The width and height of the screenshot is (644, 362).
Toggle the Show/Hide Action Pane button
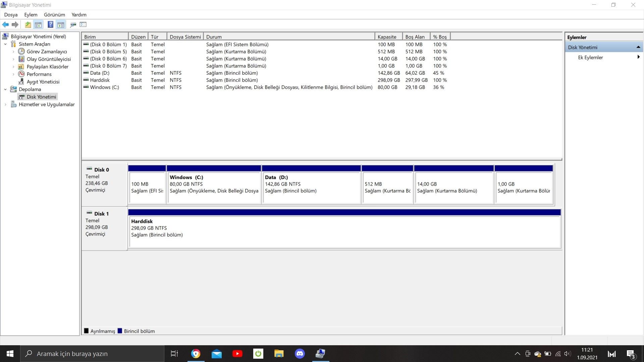[61, 24]
